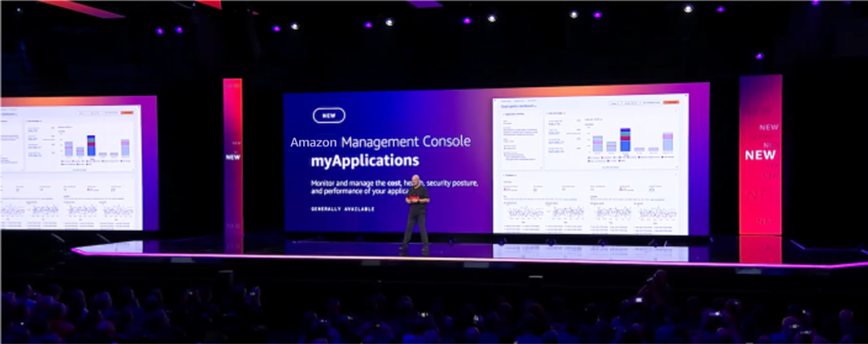Click the "Amazon Management Console" heading
The width and height of the screenshot is (868, 344).
pos(380,141)
